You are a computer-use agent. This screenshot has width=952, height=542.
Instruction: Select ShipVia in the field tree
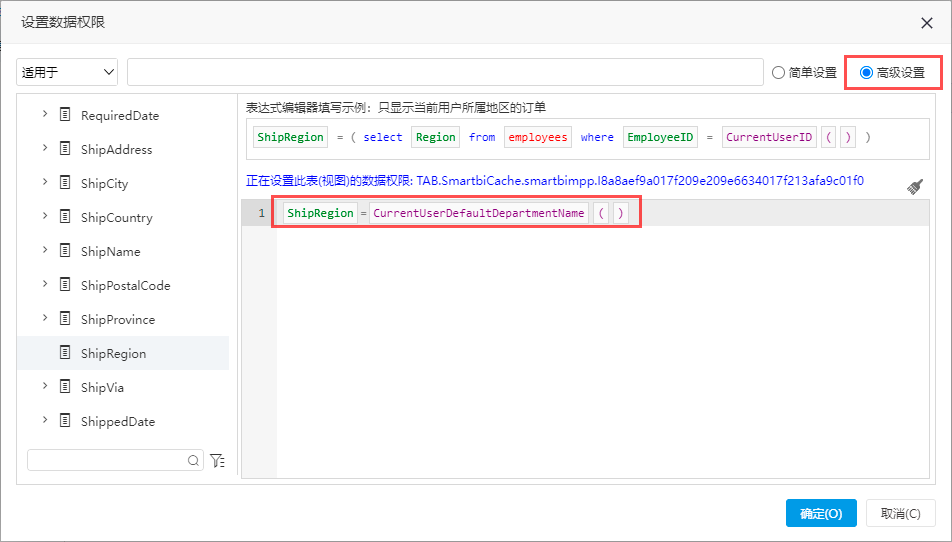(x=102, y=387)
